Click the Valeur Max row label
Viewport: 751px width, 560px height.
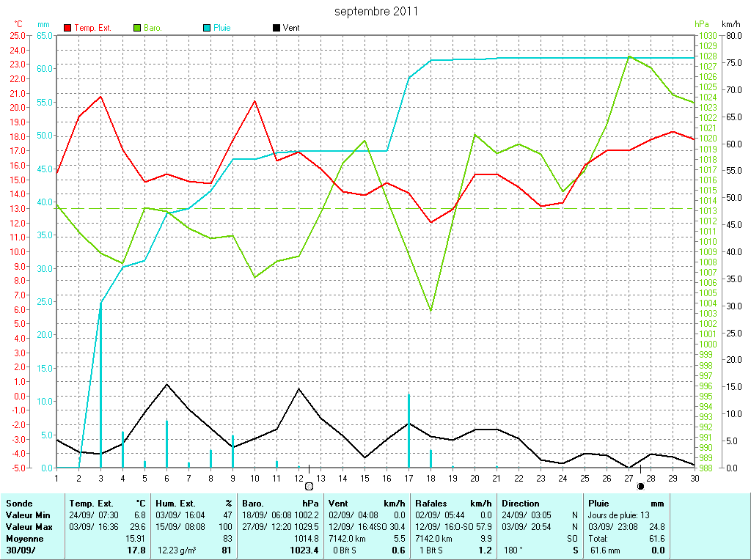point(29,527)
